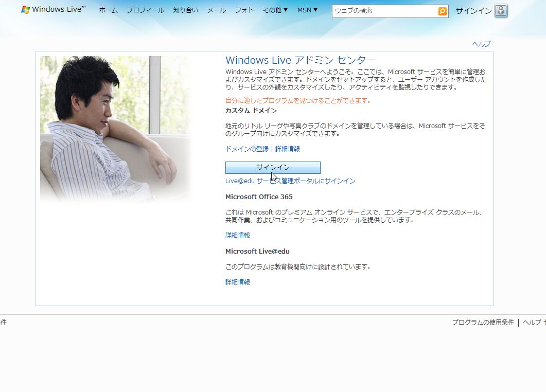Expand the MSN dropdown menu
Image resolution: width=546 pixels, height=392 pixels.
[307, 10]
